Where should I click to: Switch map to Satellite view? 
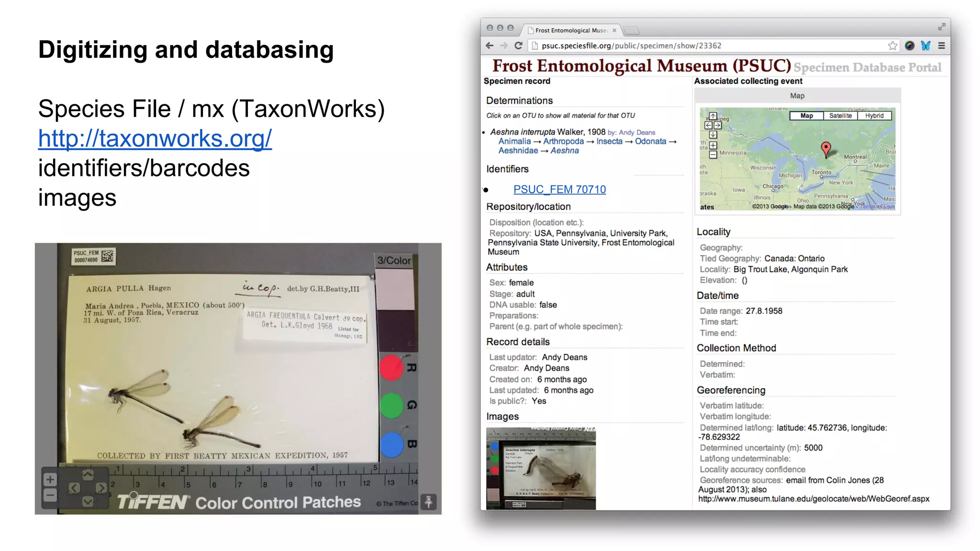pyautogui.click(x=840, y=116)
